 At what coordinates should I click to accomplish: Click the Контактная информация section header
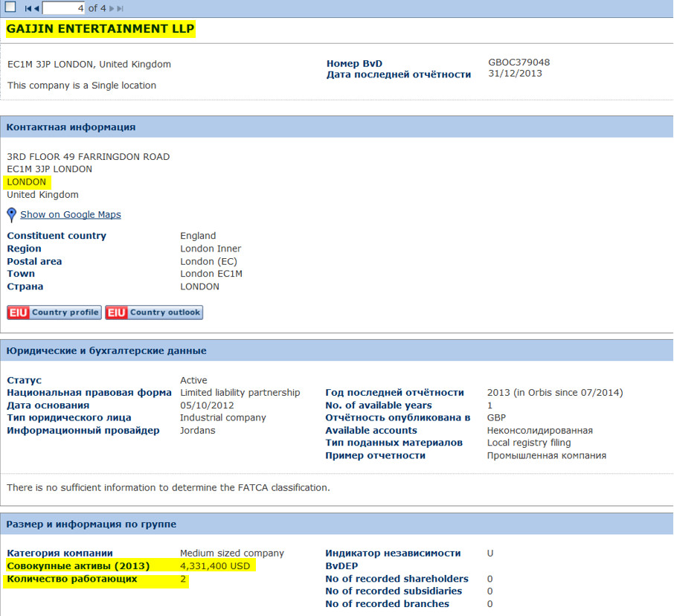[336, 126]
